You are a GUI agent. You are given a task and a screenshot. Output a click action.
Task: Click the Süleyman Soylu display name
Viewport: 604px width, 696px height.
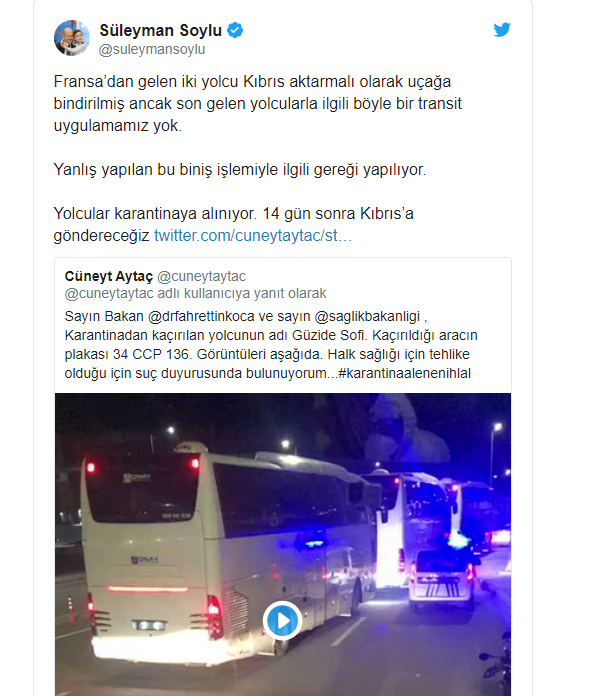pyautogui.click(x=160, y=30)
